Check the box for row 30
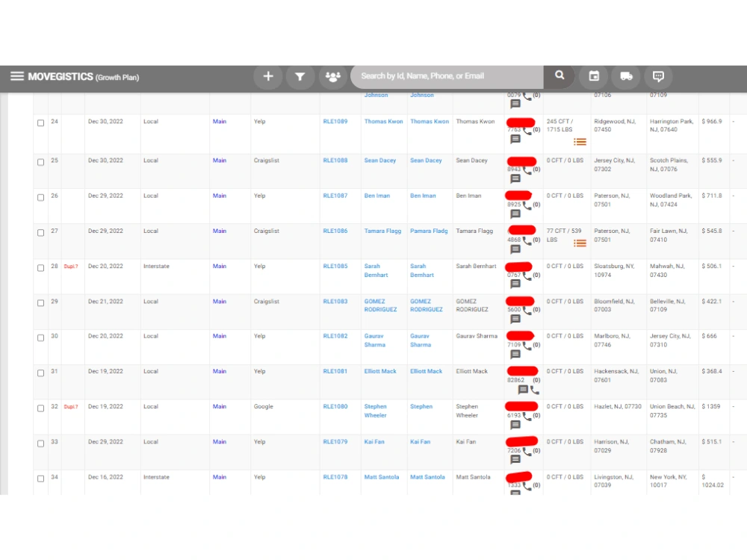 [41, 337]
